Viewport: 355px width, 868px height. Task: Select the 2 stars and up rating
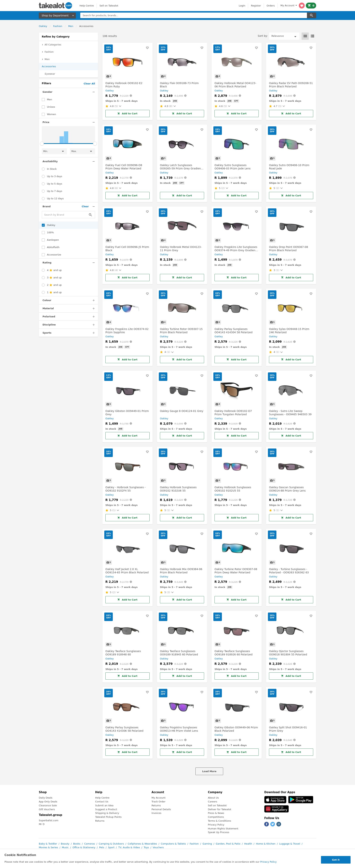[43, 285]
